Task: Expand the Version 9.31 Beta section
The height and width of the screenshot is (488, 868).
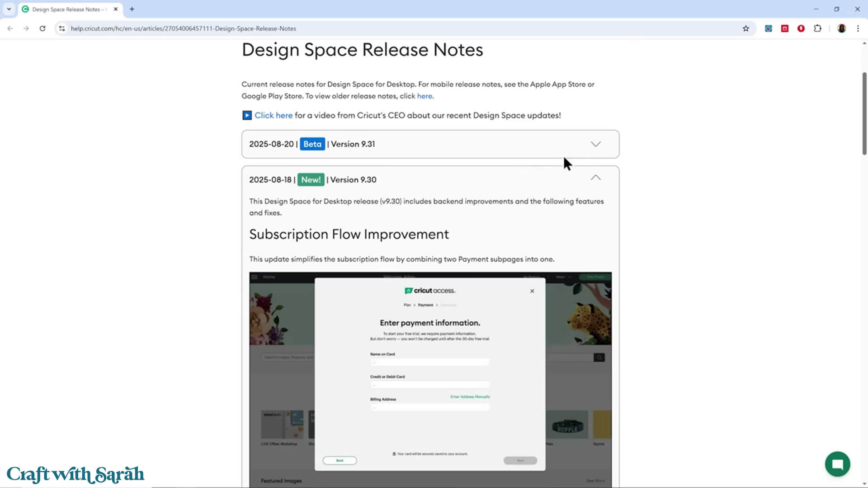Action: [595, 144]
